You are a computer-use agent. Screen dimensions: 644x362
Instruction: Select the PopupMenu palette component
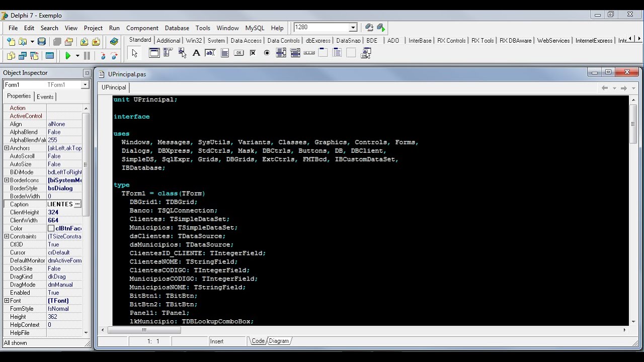[182, 53]
